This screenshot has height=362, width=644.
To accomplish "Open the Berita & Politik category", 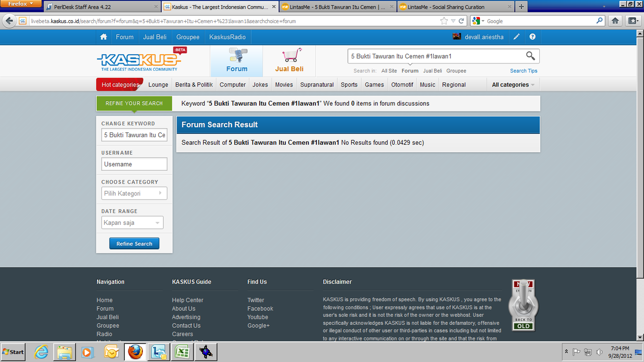I will 194,84.
